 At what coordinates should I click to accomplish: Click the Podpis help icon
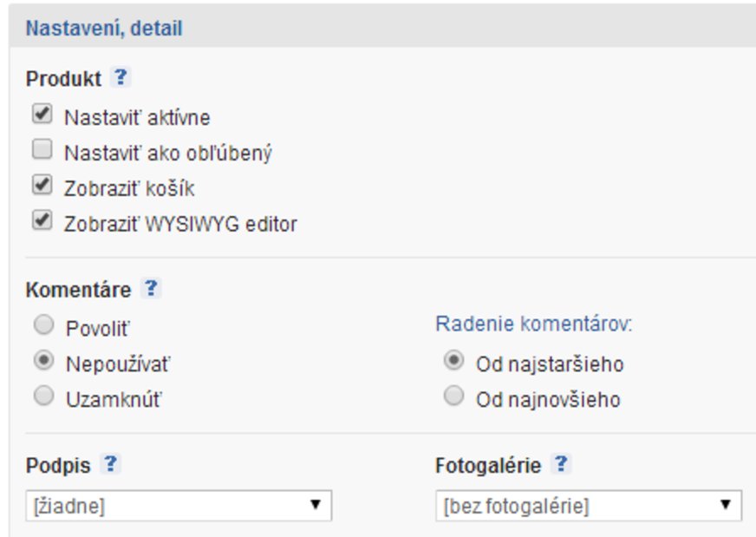[x=110, y=465]
